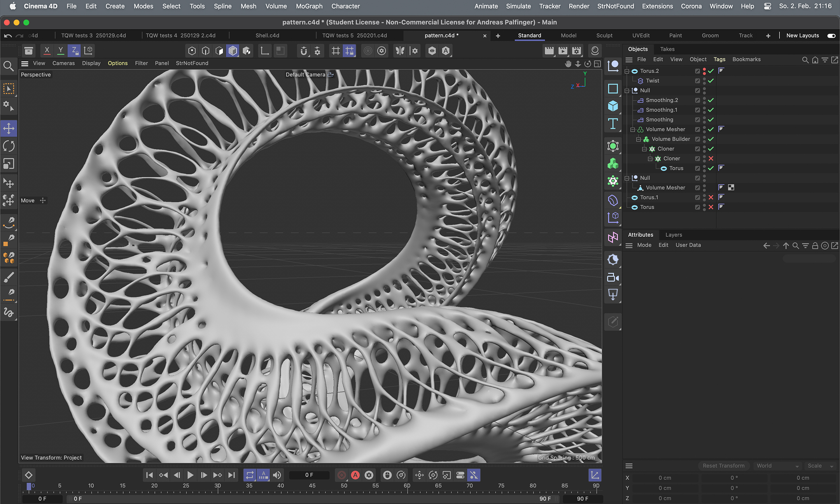This screenshot has height=504, width=840.
Task: Toggle the Z axis lock icon
Action: tap(74, 51)
